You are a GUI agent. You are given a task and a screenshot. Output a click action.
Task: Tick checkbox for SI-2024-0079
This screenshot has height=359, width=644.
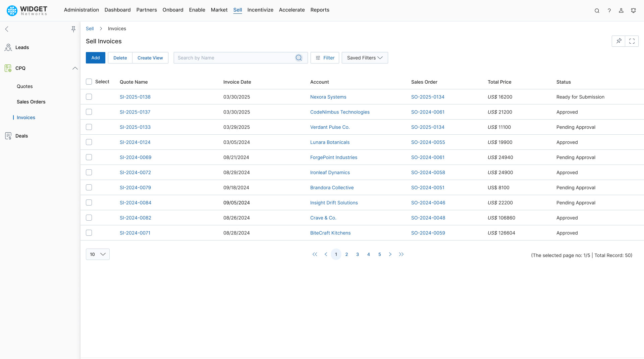tap(89, 187)
